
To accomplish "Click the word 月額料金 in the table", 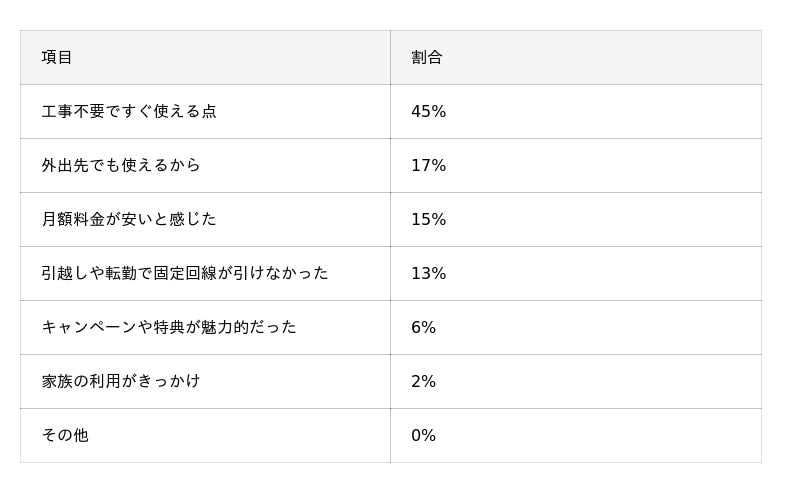I will (x=73, y=220).
